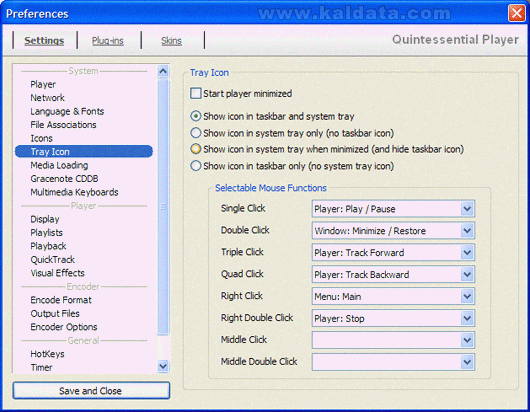Viewport: 530px width, 412px height.
Task: Close the Preferences window
Action: pos(517,13)
